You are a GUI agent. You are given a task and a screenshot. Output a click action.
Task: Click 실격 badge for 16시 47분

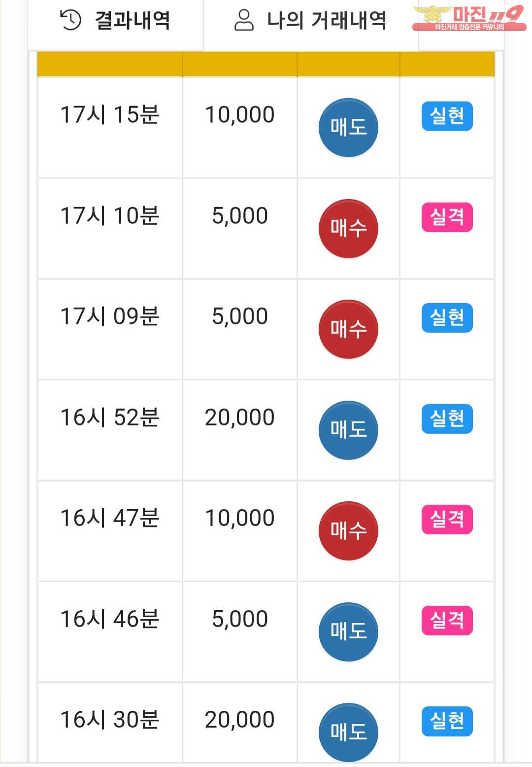[x=447, y=520]
